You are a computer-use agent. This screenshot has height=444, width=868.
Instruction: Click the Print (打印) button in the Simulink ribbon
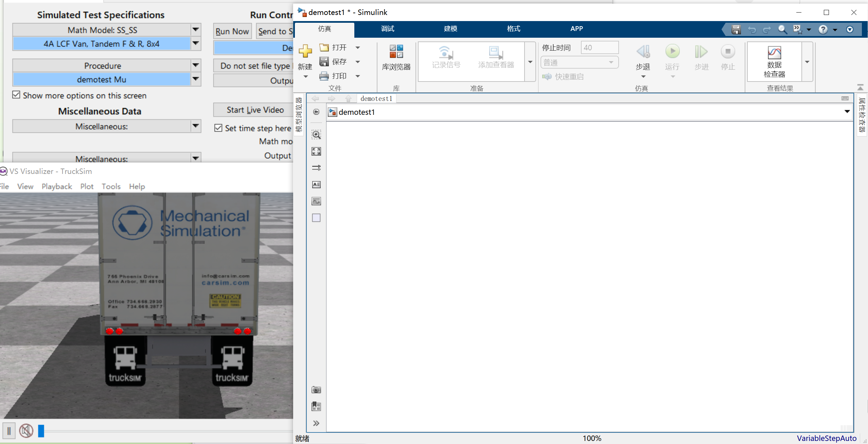pos(334,76)
